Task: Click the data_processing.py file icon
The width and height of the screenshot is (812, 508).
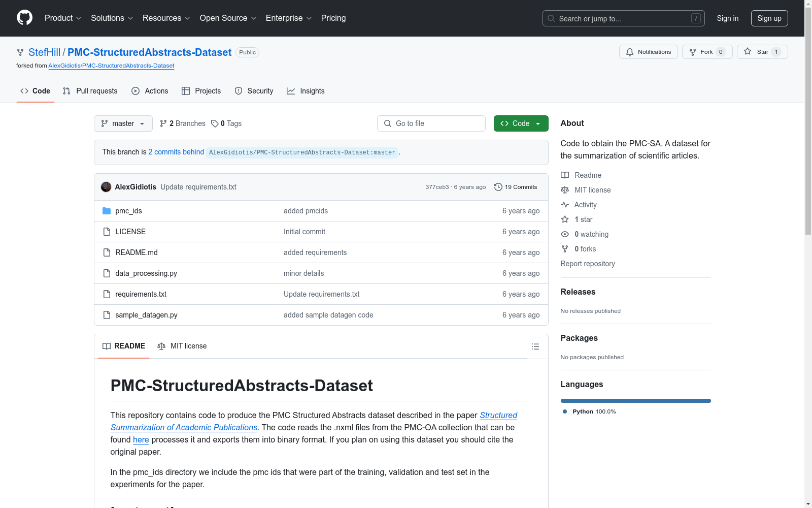Action: coord(107,273)
